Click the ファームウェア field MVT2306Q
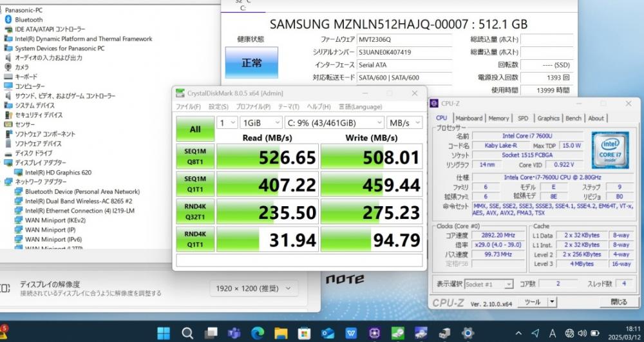Viewport: 644px width, 342px height. (404, 40)
